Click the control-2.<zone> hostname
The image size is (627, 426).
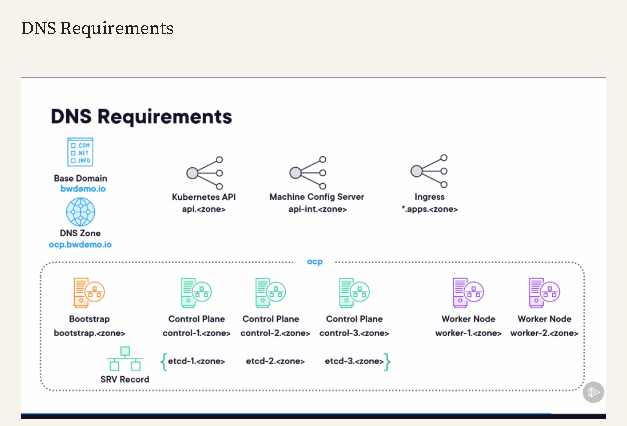275,333
